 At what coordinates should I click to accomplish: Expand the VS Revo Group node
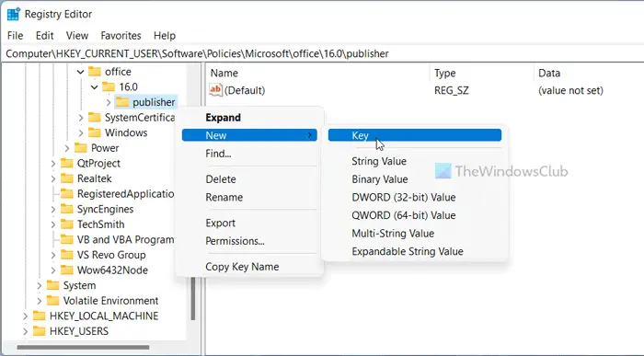tap(53, 255)
